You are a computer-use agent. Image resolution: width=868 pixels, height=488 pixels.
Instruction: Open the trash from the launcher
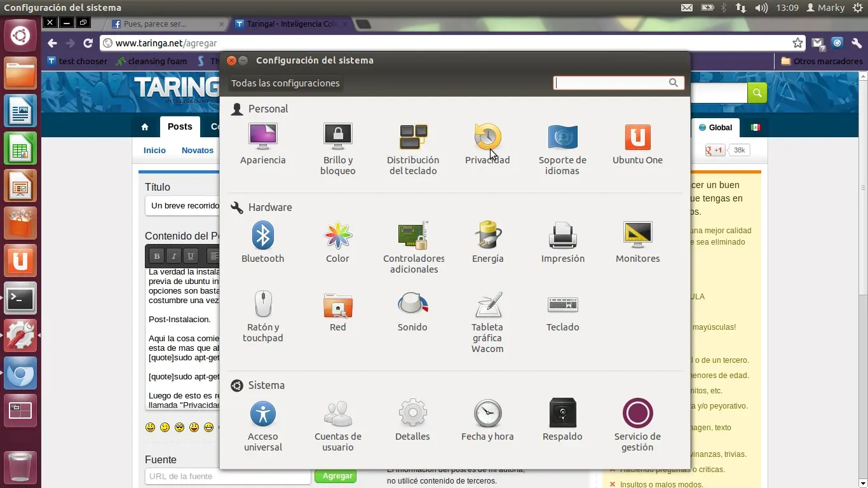[20, 468]
